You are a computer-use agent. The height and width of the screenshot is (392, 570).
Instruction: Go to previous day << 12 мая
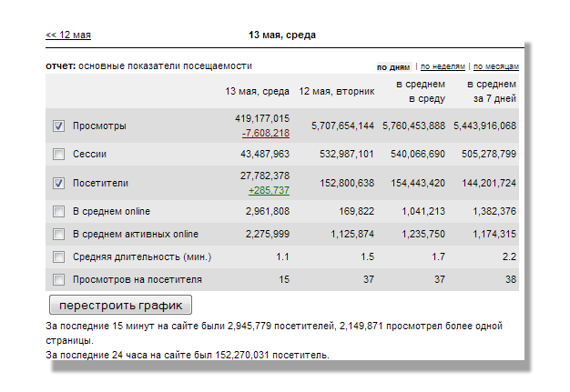[x=68, y=35]
